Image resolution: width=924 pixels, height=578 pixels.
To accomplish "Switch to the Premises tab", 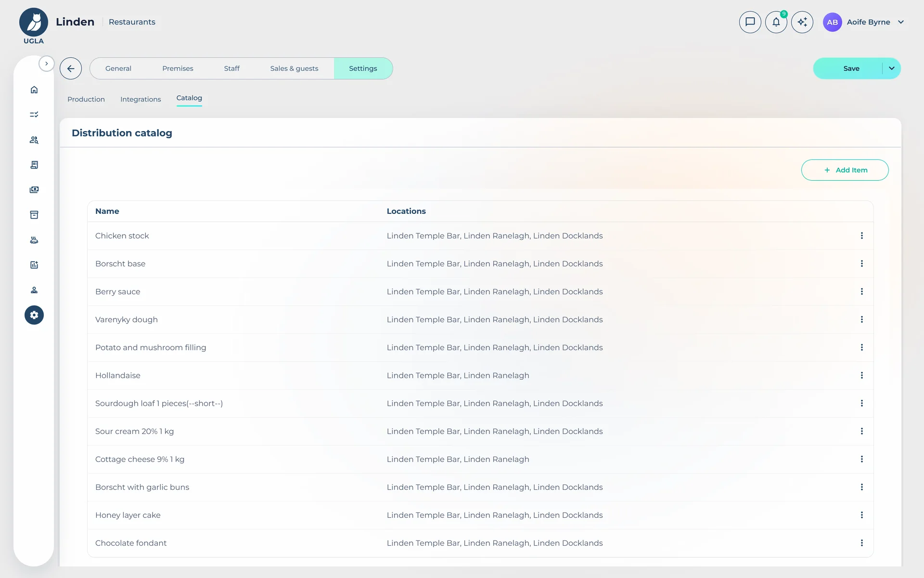I will pyautogui.click(x=178, y=68).
